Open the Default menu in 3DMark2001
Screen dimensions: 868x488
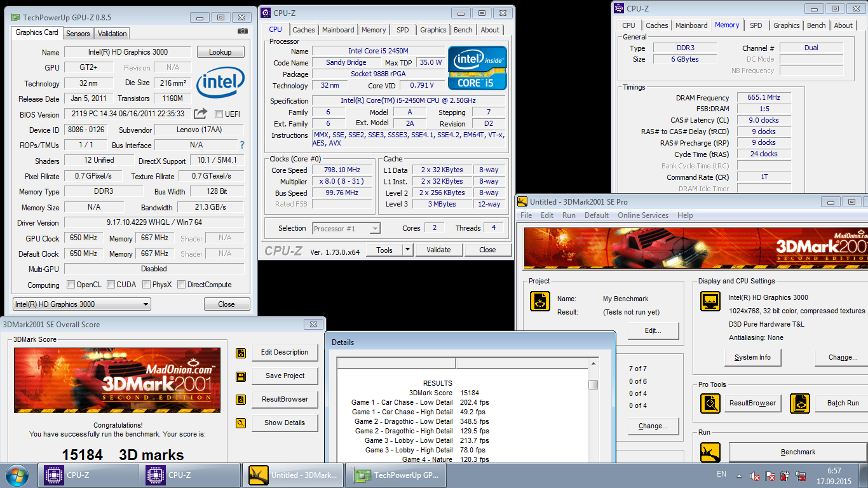point(597,215)
